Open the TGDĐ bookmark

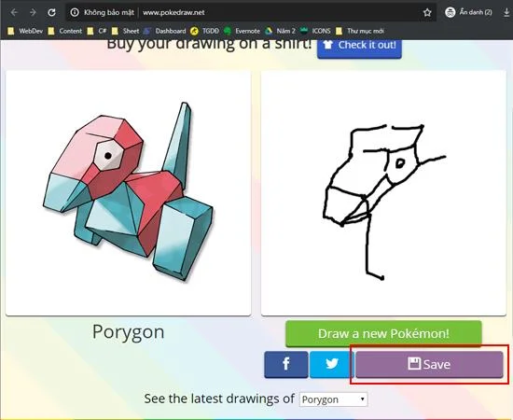click(205, 31)
